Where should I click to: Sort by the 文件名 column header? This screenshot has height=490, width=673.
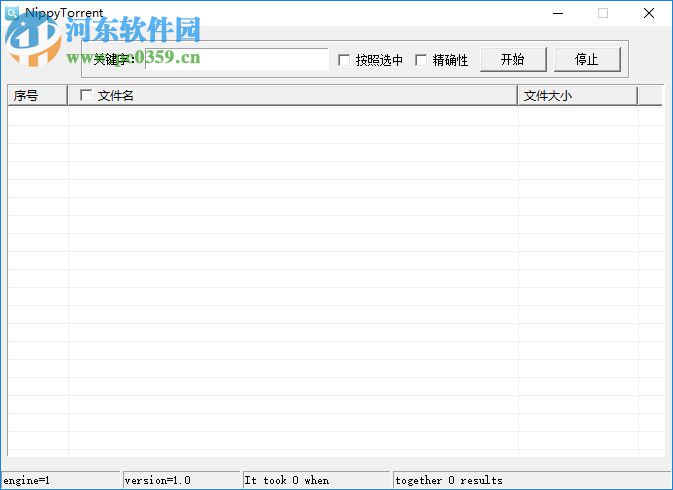(x=292, y=95)
